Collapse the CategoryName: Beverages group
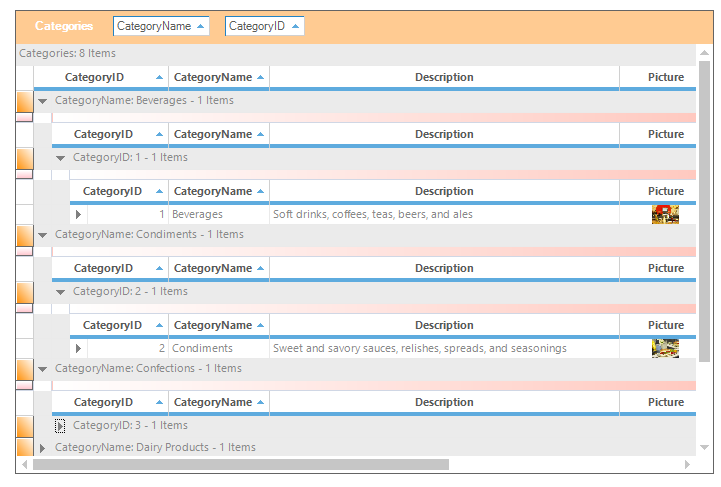The height and width of the screenshot is (487, 721). pyautogui.click(x=42, y=101)
